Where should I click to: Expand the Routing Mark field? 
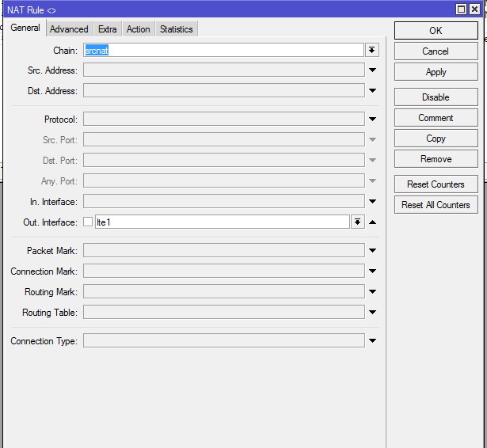[372, 291]
